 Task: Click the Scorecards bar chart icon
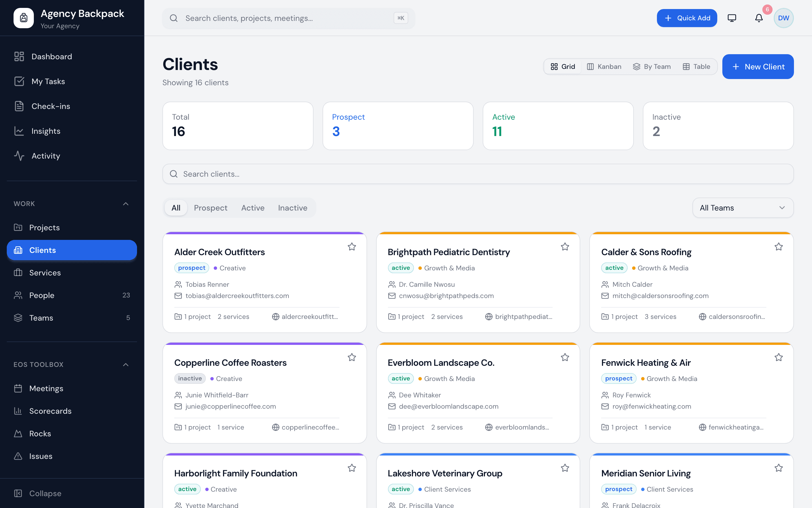coord(18,411)
